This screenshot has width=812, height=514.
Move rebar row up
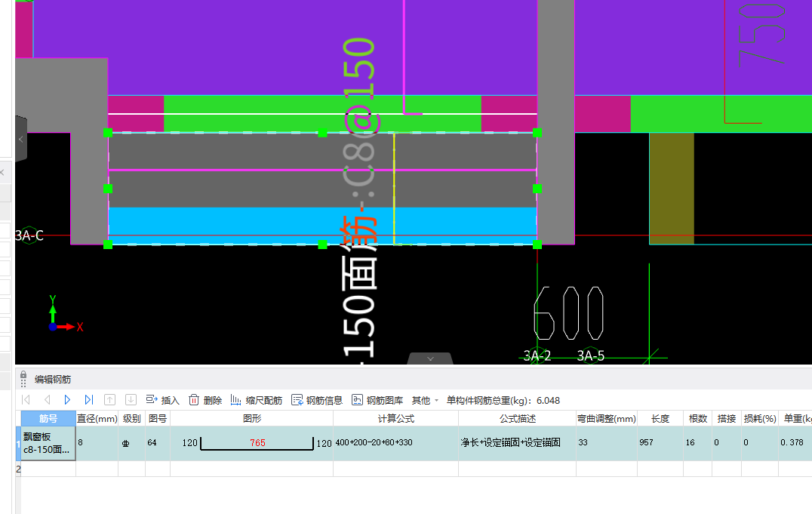tap(109, 399)
